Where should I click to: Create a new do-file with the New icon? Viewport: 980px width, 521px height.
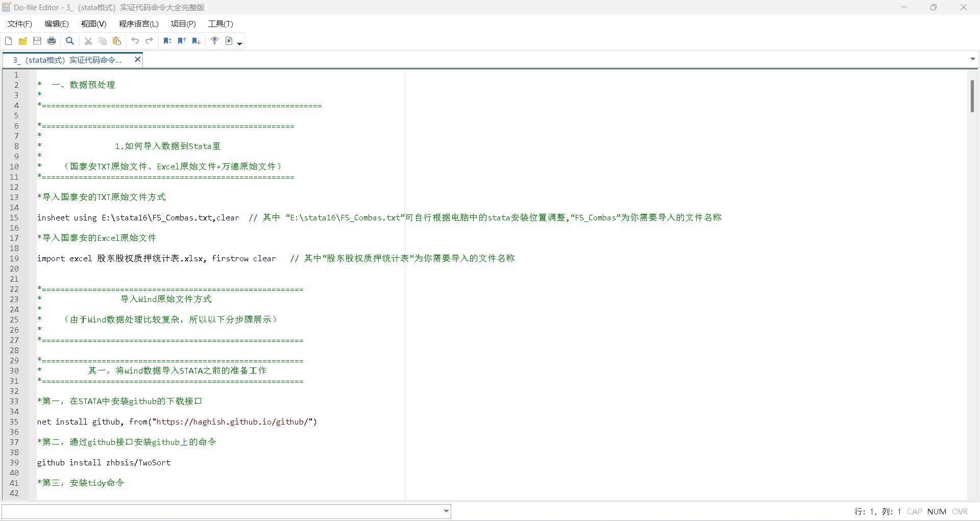pos(9,41)
